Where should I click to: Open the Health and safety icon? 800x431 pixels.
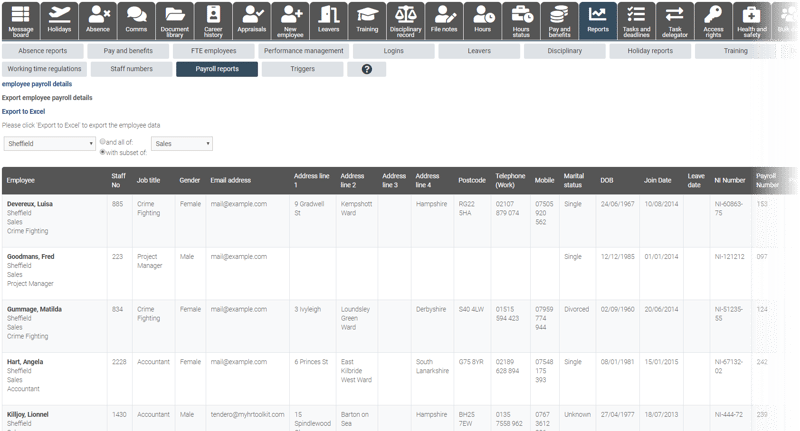(x=752, y=21)
